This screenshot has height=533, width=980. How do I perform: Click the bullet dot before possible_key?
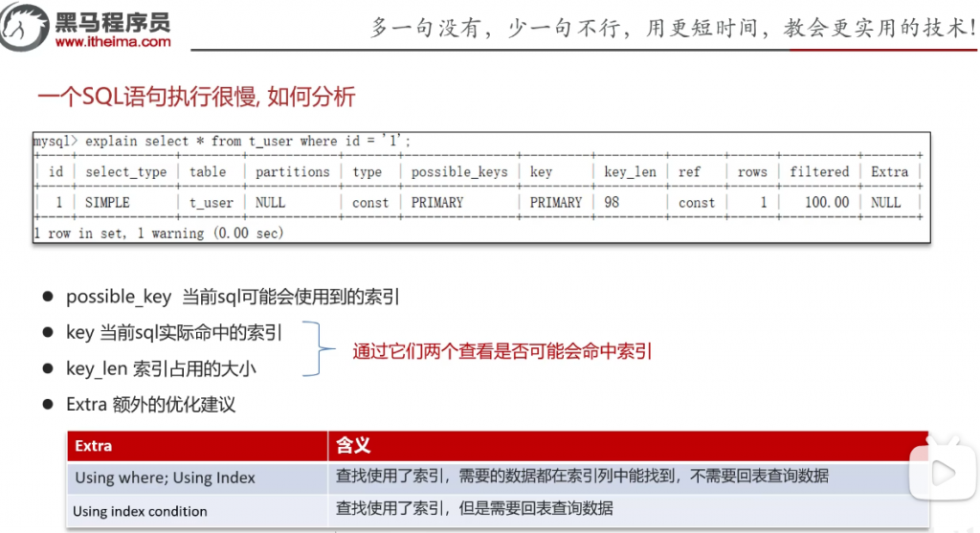(x=46, y=298)
